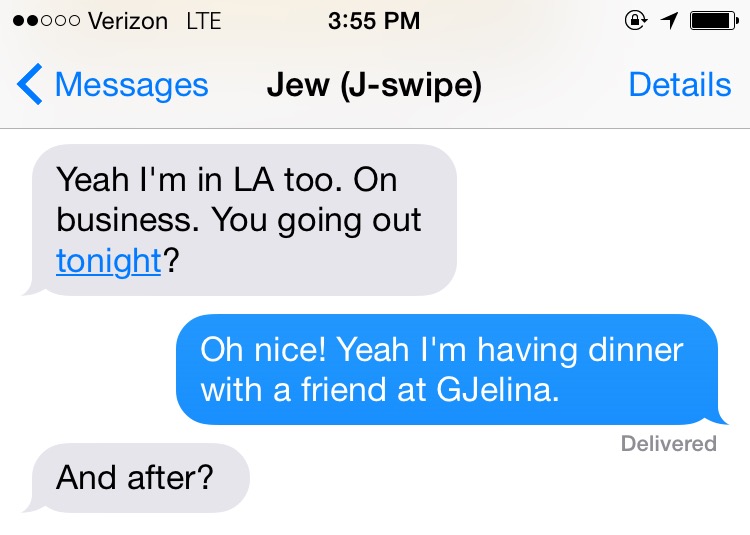Viewport: 750px width, 535px height.
Task: Tap the Verizon carrier label
Action: tap(129, 22)
